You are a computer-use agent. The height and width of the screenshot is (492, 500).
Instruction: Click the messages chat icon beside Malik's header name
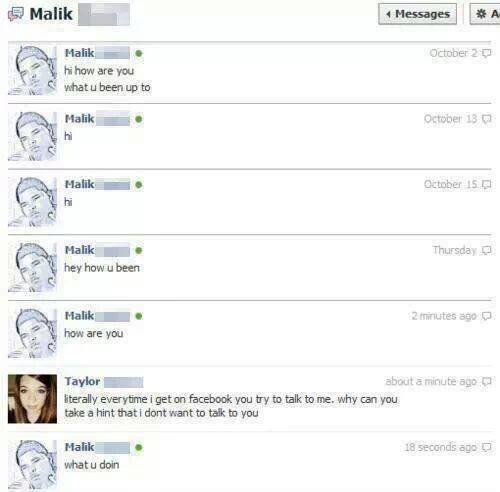[x=16, y=14]
